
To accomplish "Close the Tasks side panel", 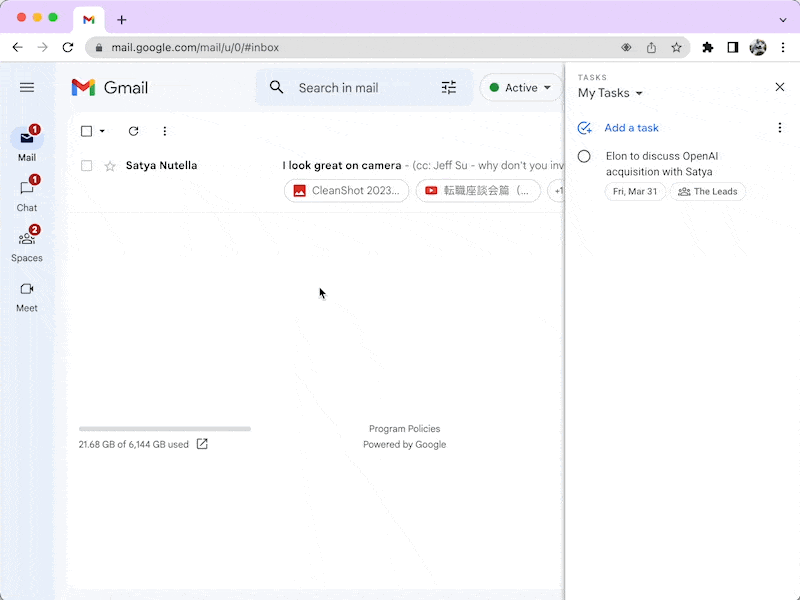I will point(780,87).
